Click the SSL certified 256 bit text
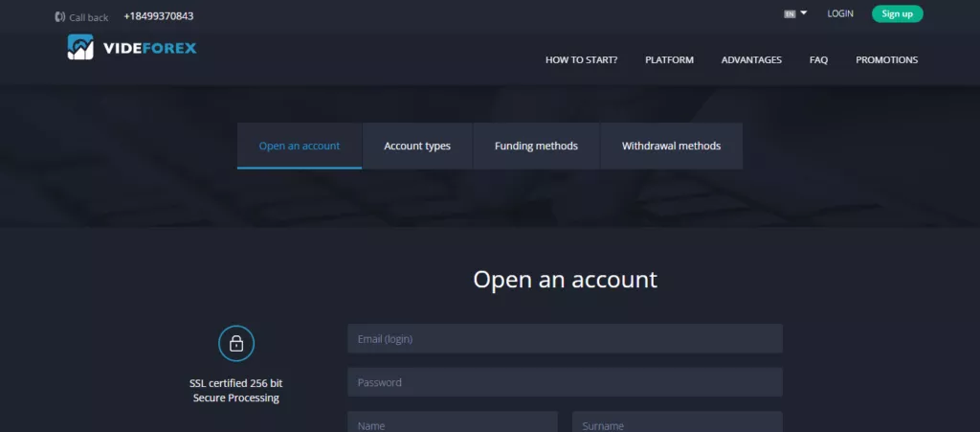980x432 pixels. click(236, 383)
